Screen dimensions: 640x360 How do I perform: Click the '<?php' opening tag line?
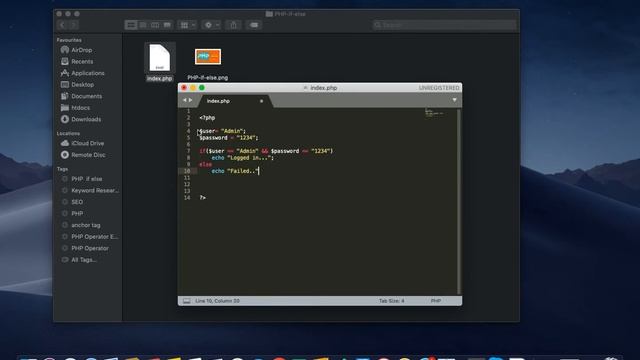pyautogui.click(x=207, y=118)
